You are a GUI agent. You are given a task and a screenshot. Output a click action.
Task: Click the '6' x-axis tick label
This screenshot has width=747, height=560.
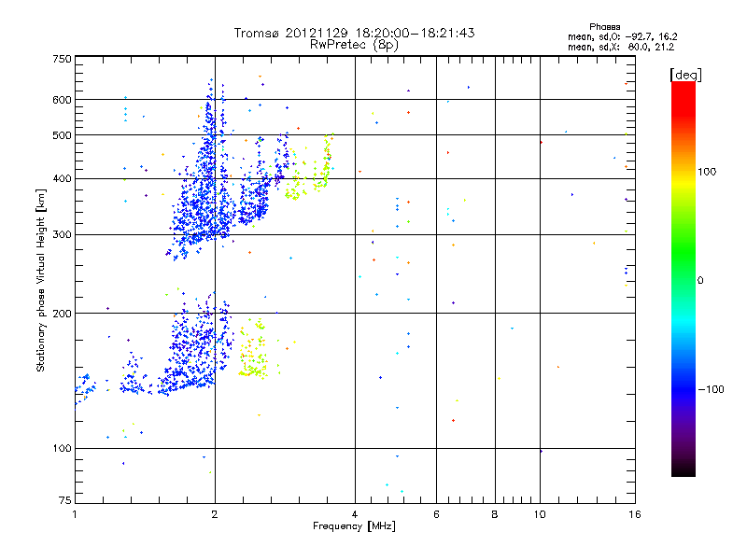coord(436,514)
